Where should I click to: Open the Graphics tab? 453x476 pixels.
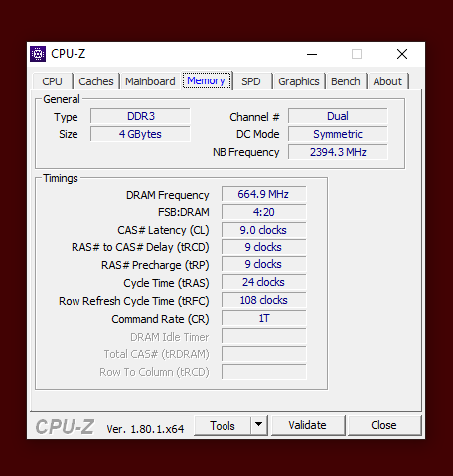coord(299,81)
